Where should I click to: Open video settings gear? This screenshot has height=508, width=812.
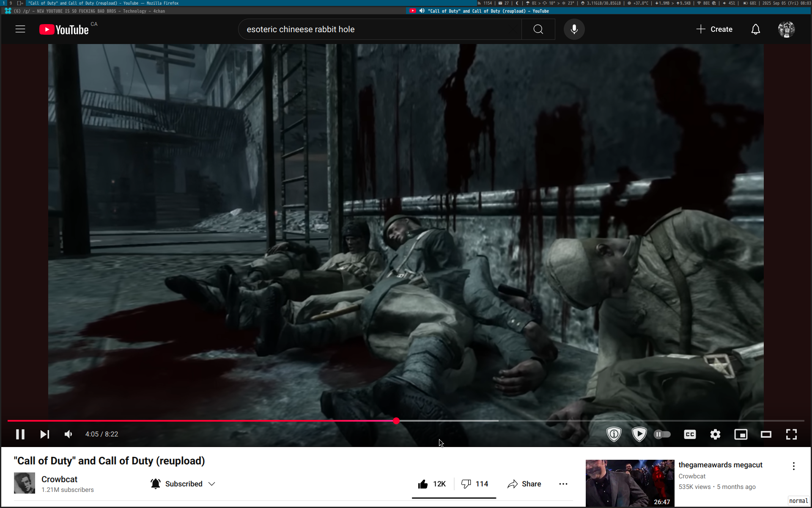pyautogui.click(x=715, y=434)
